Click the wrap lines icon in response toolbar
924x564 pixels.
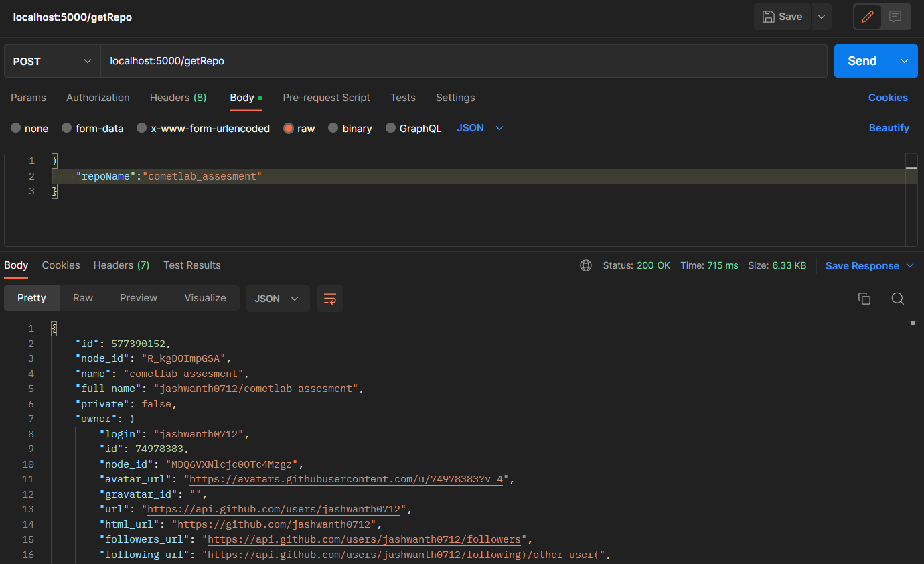coord(330,299)
